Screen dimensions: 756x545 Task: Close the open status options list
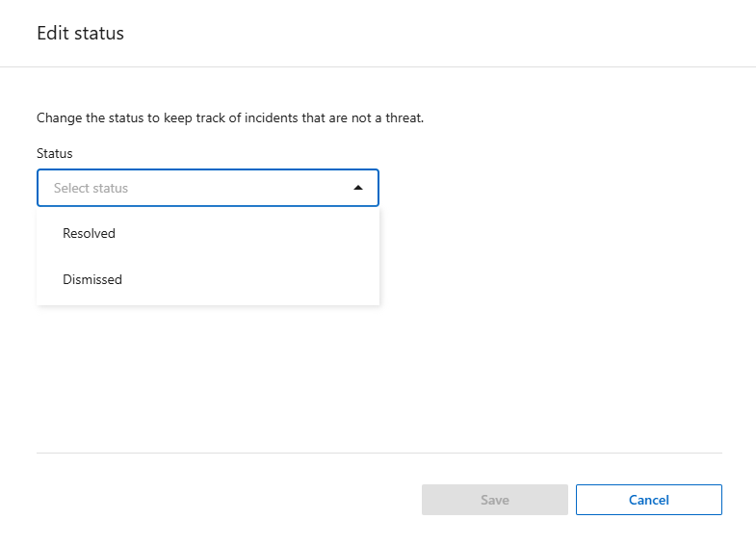(358, 188)
